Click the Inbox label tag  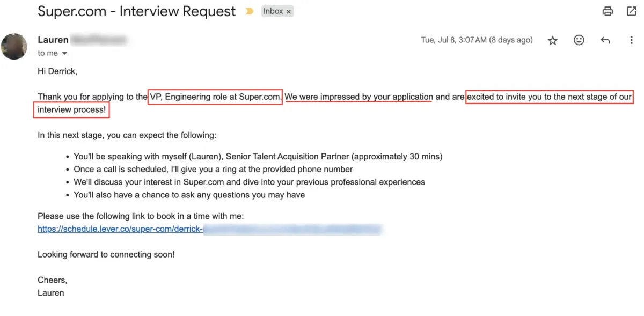pos(273,11)
